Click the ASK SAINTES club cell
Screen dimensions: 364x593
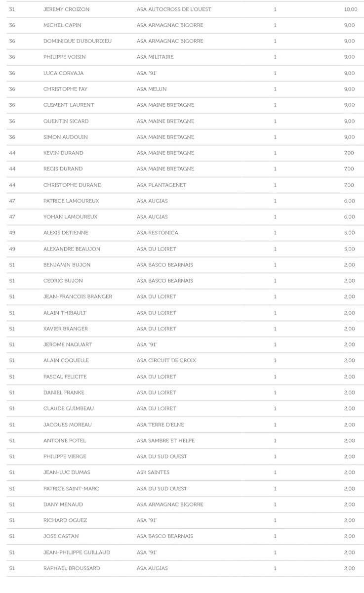click(153, 472)
